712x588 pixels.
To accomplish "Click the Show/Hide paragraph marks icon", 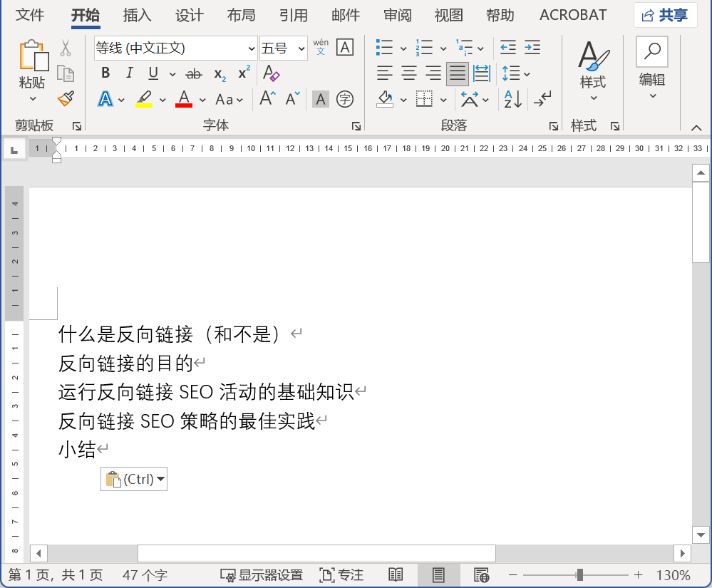I will pos(542,99).
